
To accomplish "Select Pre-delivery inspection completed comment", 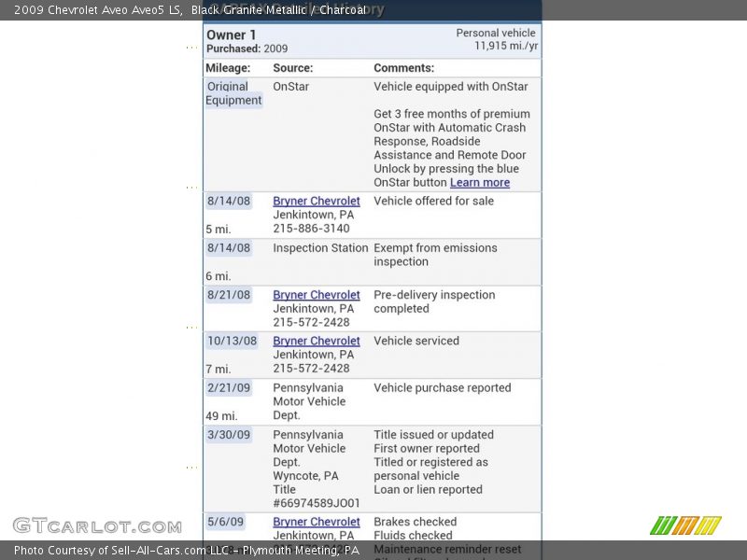I will pos(434,301).
